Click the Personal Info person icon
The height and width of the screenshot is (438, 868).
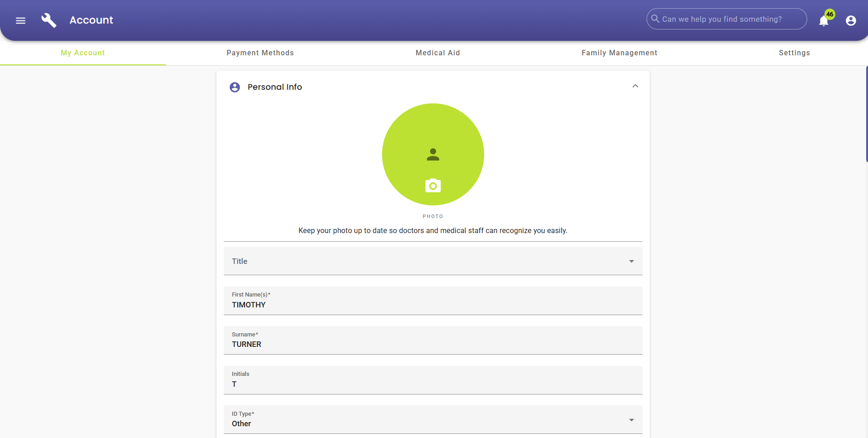pyautogui.click(x=235, y=87)
